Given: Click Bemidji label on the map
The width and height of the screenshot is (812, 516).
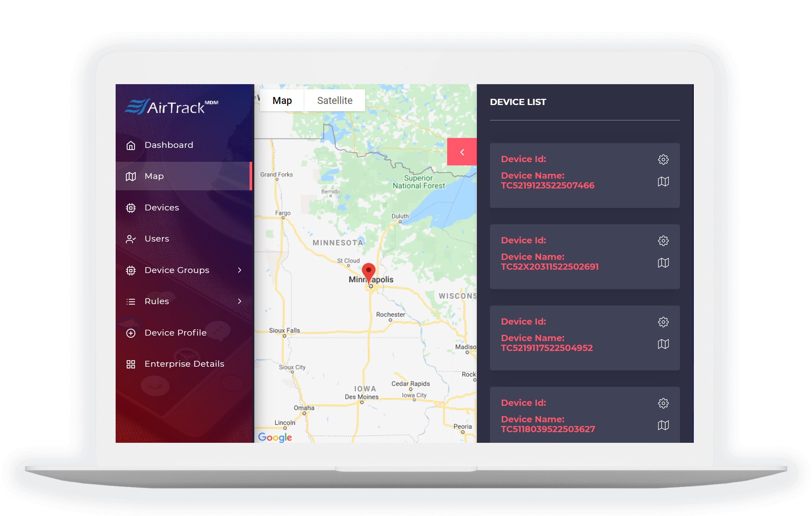Looking at the screenshot, I should pos(330,192).
